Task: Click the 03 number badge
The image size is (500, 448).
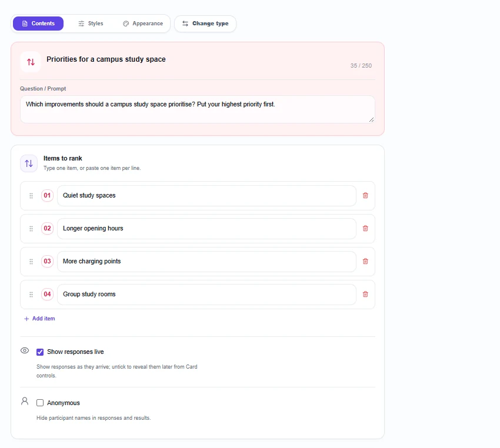Action: (47, 261)
